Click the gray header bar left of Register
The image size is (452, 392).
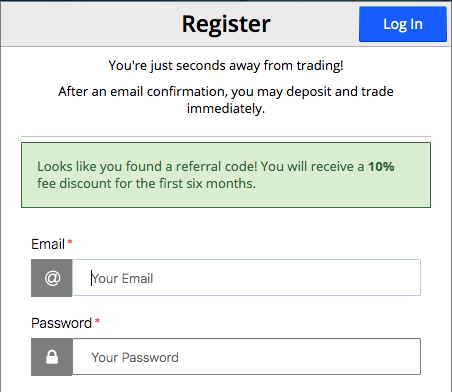[90, 24]
